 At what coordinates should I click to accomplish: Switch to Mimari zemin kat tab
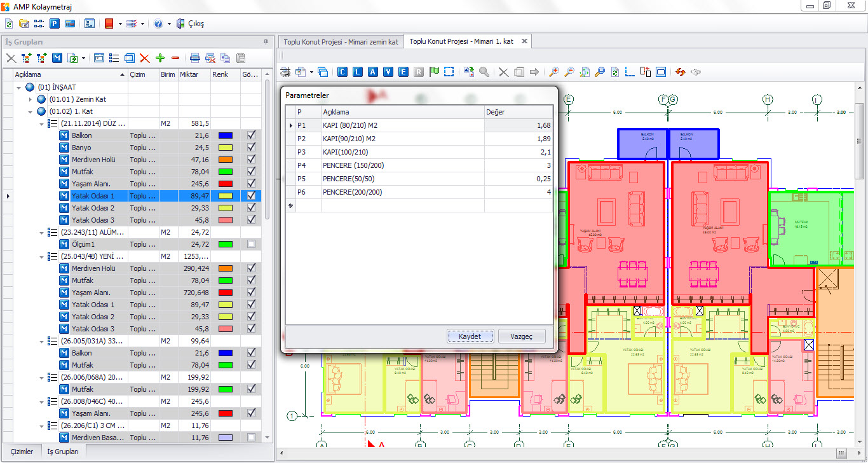[x=341, y=41]
